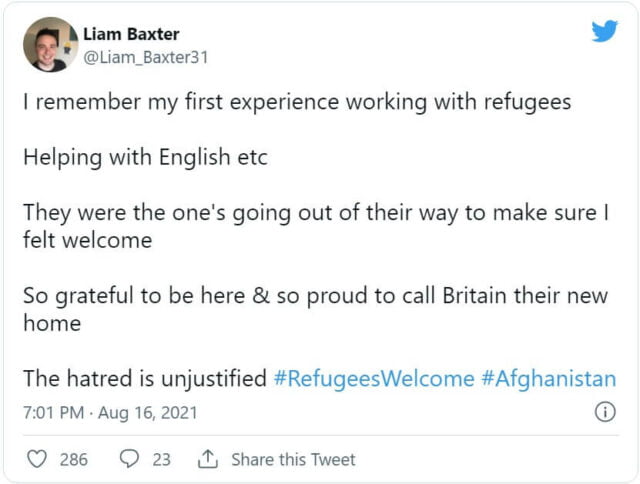Image resolution: width=640 pixels, height=484 pixels.
Task: Click the "Helping with English etc" line
Action: coord(145,158)
